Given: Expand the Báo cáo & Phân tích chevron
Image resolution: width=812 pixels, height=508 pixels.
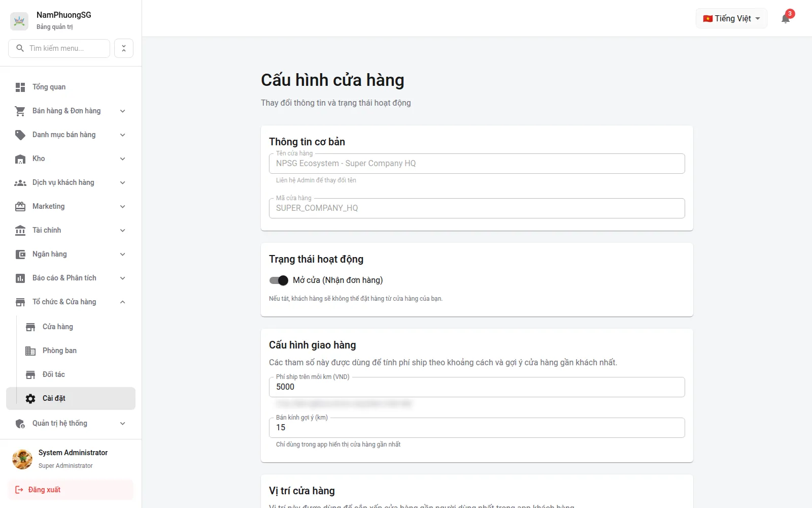Looking at the screenshot, I should pyautogui.click(x=122, y=278).
